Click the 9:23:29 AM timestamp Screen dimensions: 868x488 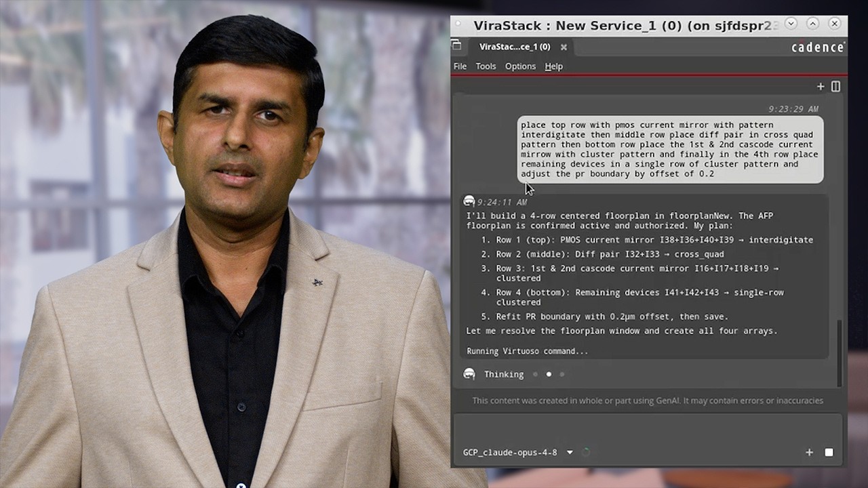tap(793, 109)
